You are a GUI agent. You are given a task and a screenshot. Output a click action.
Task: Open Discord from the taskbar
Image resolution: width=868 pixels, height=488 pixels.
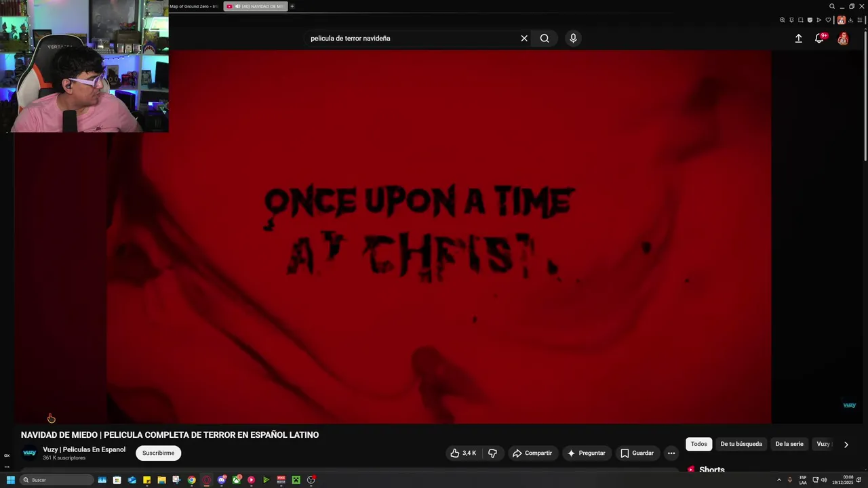(222, 480)
